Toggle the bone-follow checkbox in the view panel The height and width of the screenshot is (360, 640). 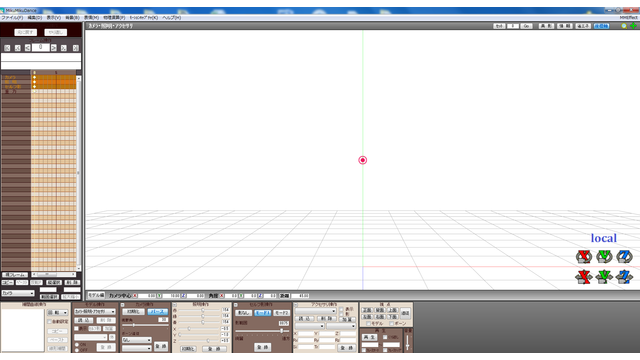(x=391, y=324)
